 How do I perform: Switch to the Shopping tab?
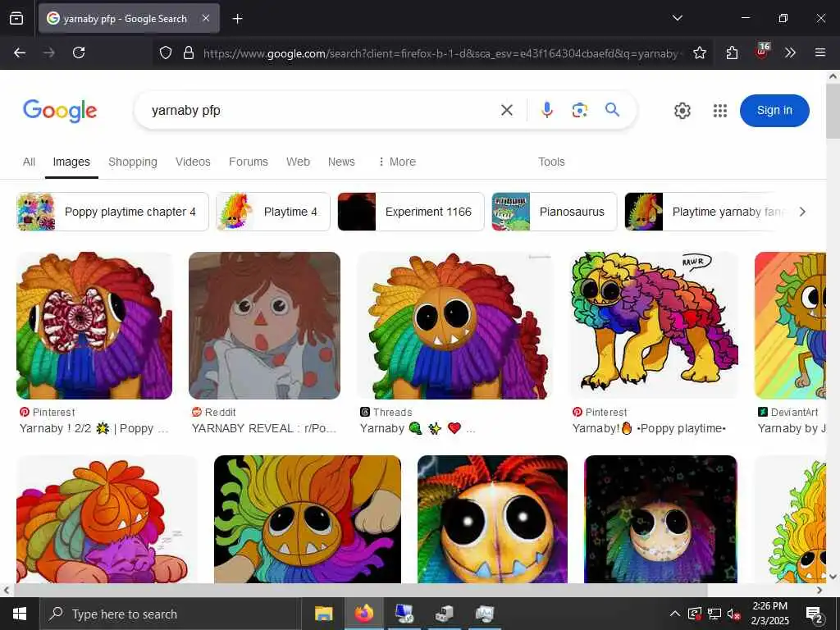click(133, 162)
